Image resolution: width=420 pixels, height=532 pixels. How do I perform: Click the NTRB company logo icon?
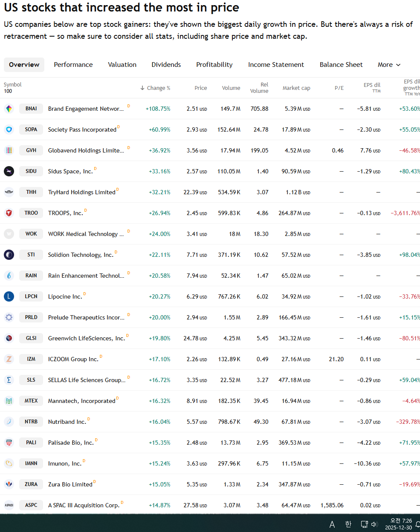[x=9, y=422]
